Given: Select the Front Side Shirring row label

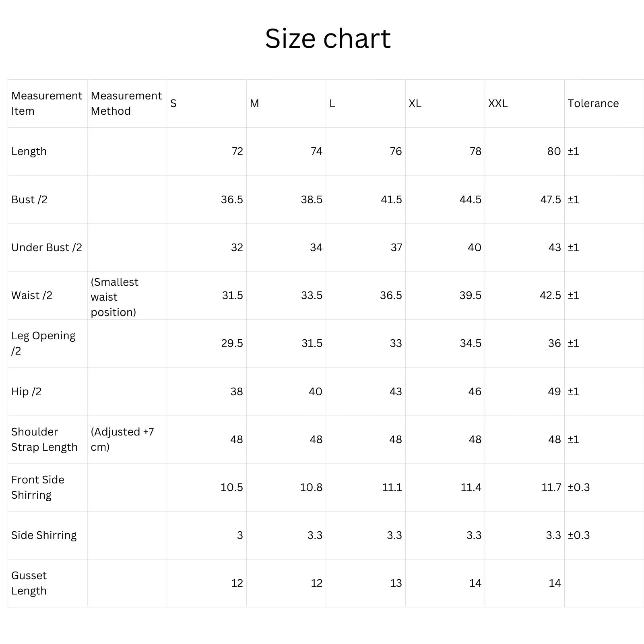Looking at the screenshot, I should (38, 487).
